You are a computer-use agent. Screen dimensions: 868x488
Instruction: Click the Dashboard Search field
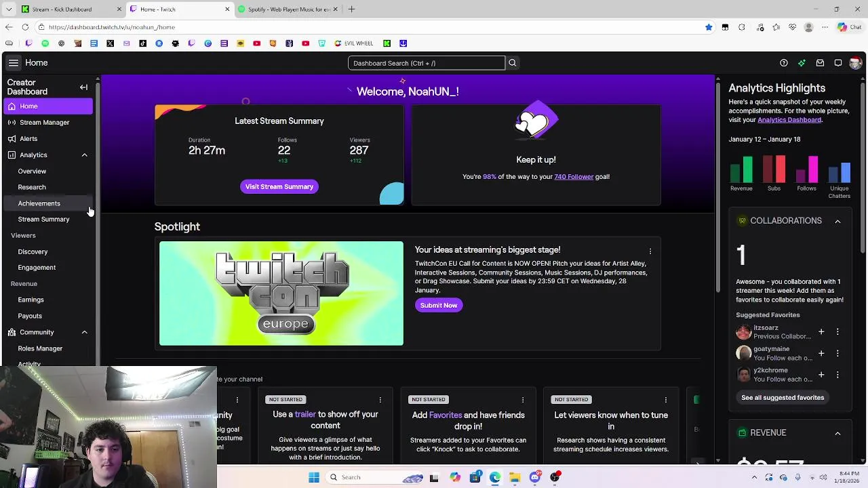tap(427, 63)
